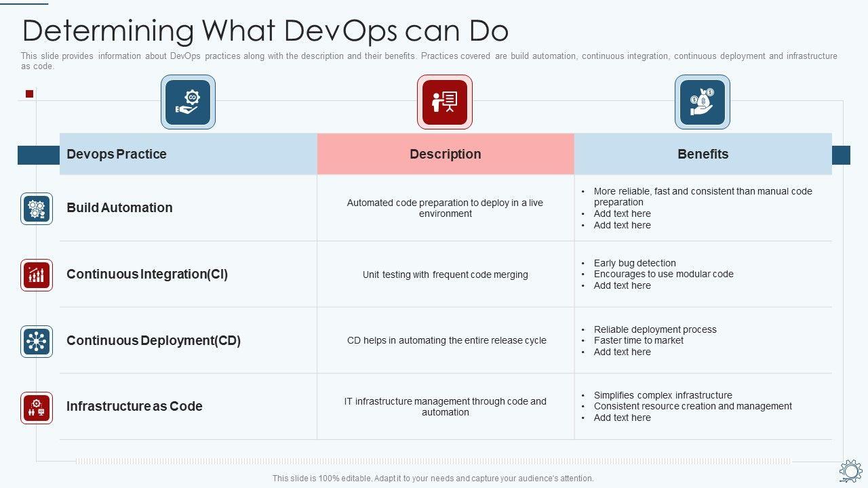Click the gear icon in bottom corner

coord(850,470)
